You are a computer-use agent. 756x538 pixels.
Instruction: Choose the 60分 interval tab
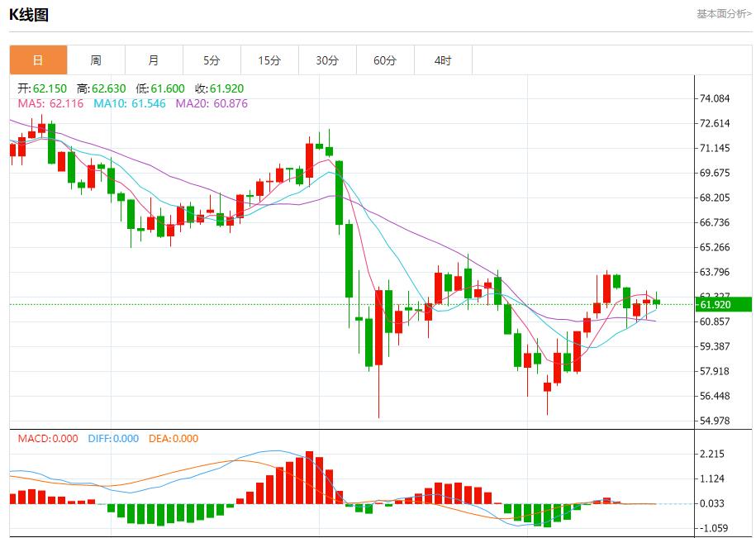tap(385, 60)
